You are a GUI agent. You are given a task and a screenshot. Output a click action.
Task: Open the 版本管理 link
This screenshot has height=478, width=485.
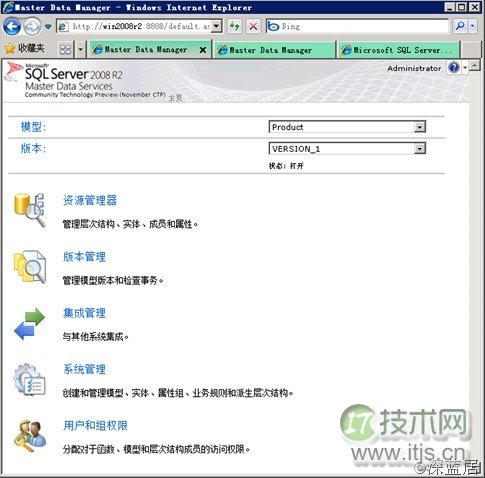(x=85, y=257)
